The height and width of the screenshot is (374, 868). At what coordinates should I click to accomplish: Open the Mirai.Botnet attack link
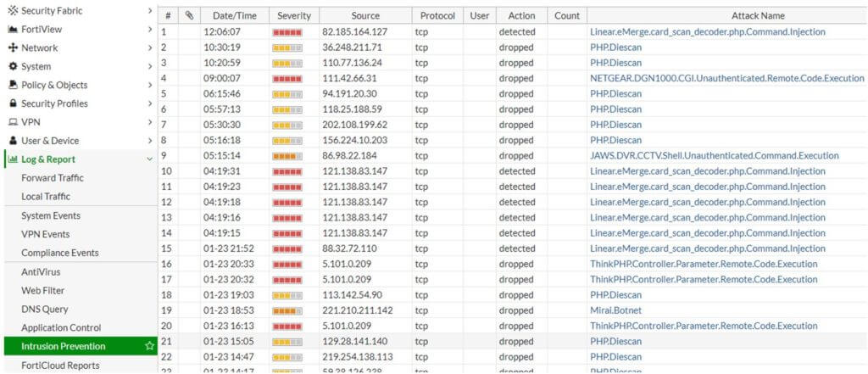[615, 310]
